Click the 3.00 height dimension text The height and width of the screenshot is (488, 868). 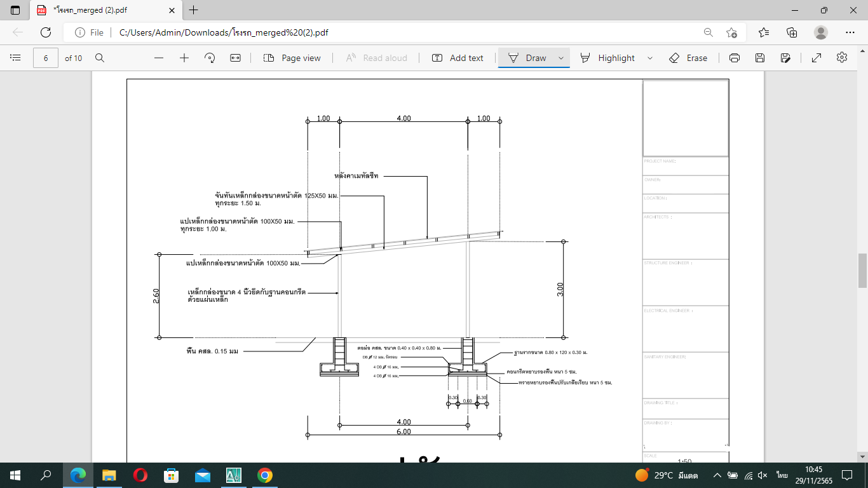(x=560, y=289)
